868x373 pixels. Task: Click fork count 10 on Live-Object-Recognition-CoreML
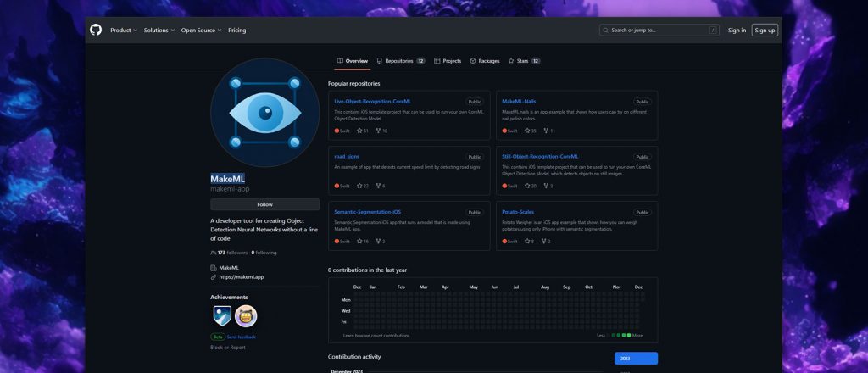tap(381, 131)
